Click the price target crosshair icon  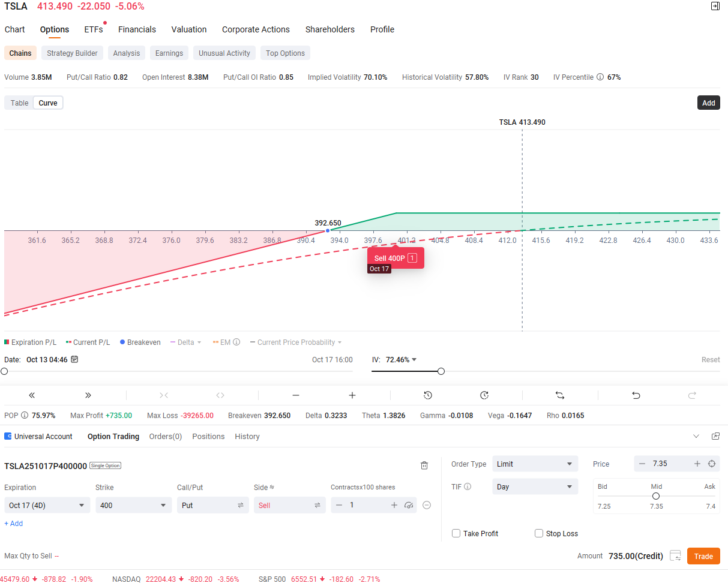712,464
